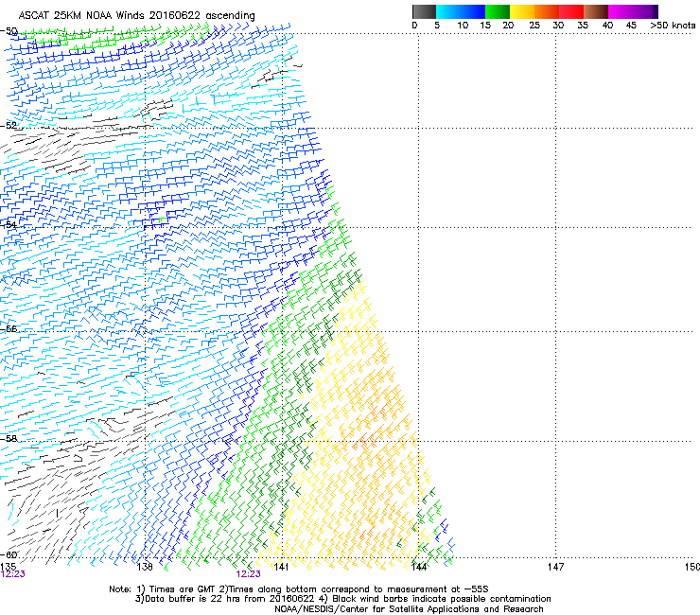700x615 pixels.
Task: Select longitude label '138'
Action: 145,567
